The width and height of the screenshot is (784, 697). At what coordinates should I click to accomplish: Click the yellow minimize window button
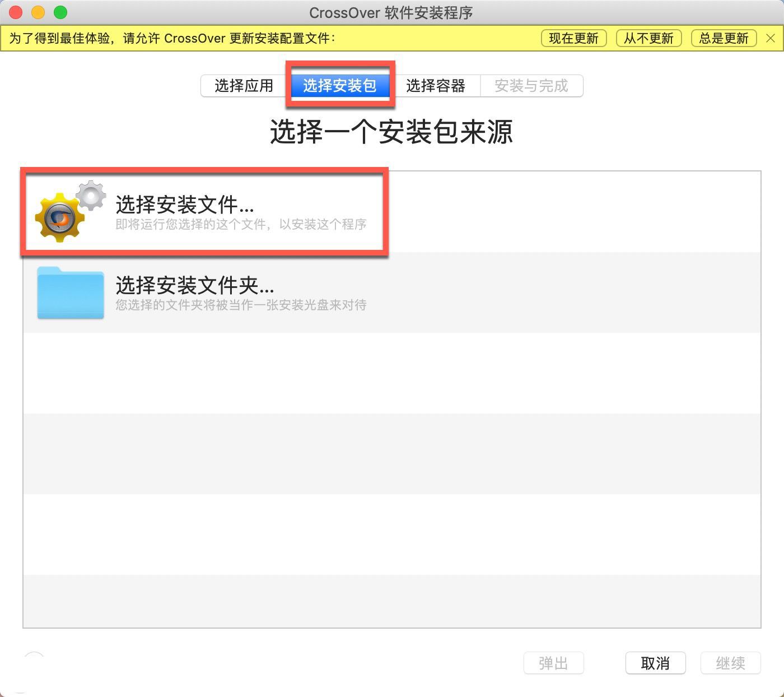(38, 12)
